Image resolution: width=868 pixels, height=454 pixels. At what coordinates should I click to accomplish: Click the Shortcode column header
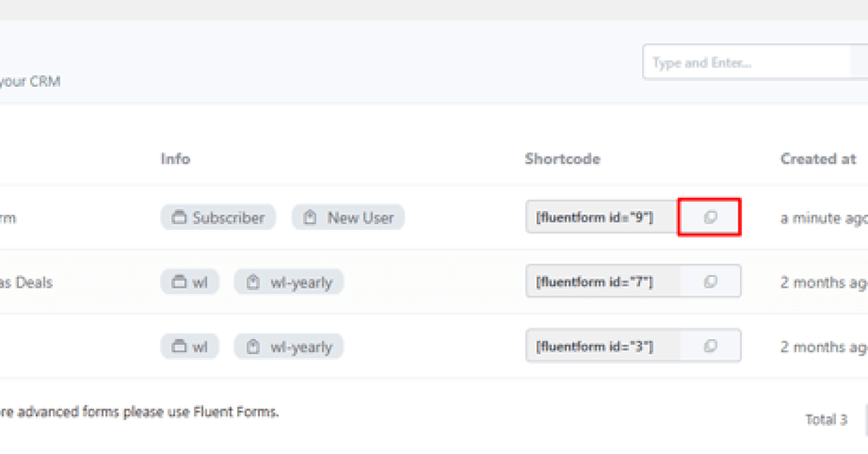click(x=562, y=159)
